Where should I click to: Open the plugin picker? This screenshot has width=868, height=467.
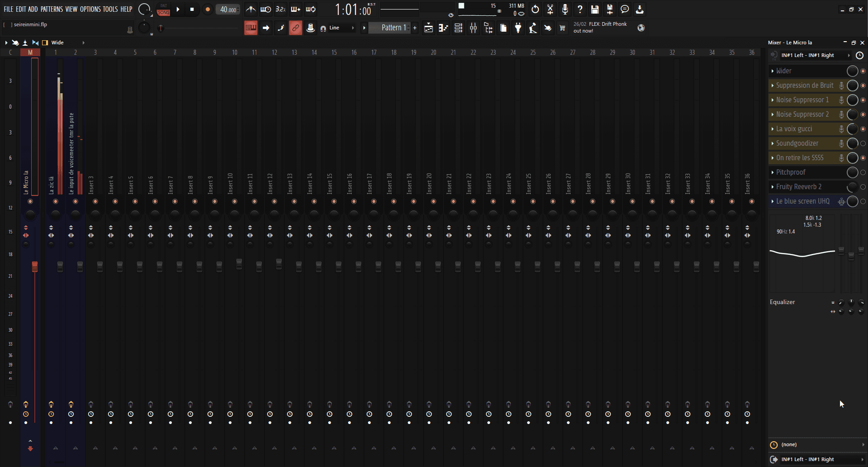518,28
